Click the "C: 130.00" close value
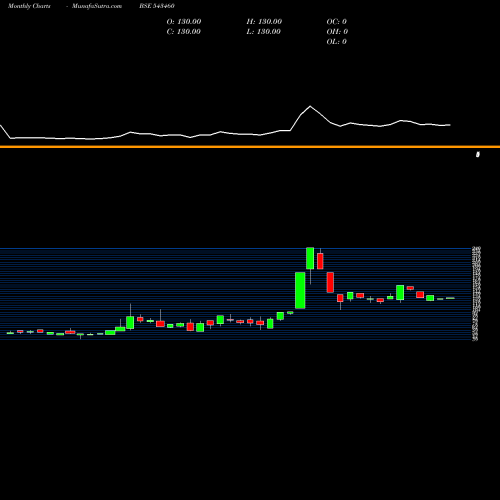 [184, 32]
